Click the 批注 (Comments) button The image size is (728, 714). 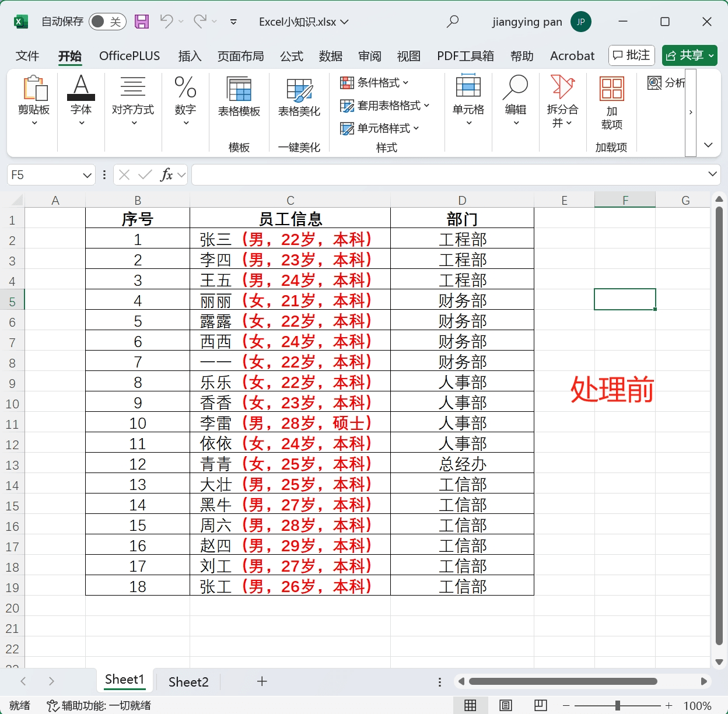click(631, 55)
